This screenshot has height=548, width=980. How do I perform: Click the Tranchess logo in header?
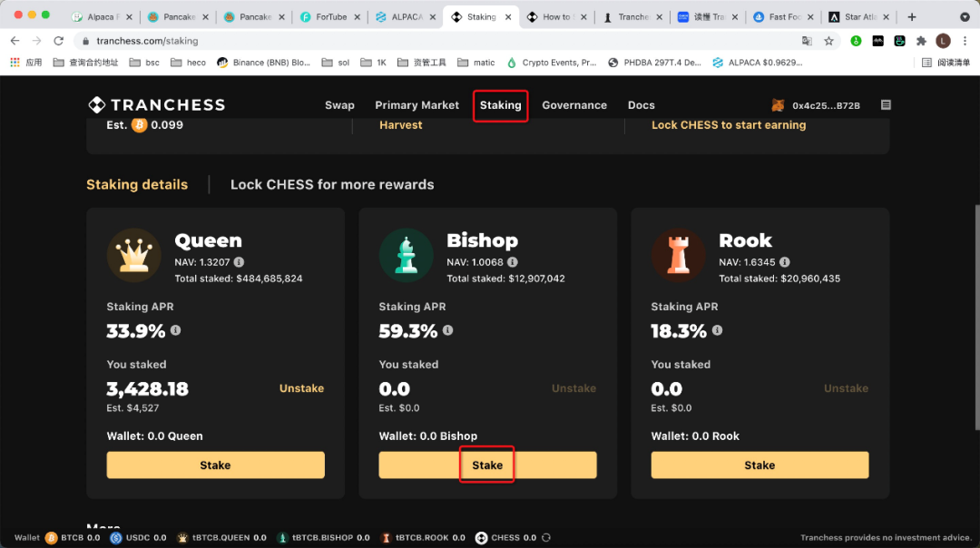157,105
